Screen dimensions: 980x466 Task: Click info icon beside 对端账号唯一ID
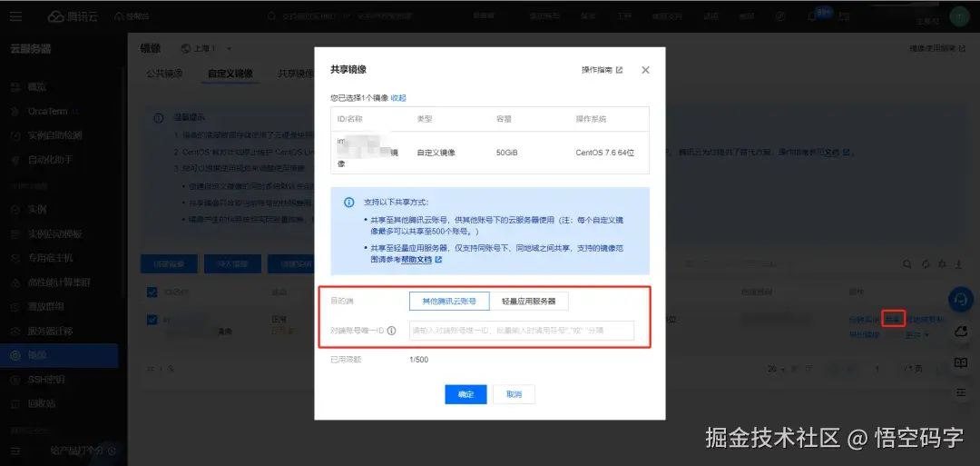pos(392,331)
